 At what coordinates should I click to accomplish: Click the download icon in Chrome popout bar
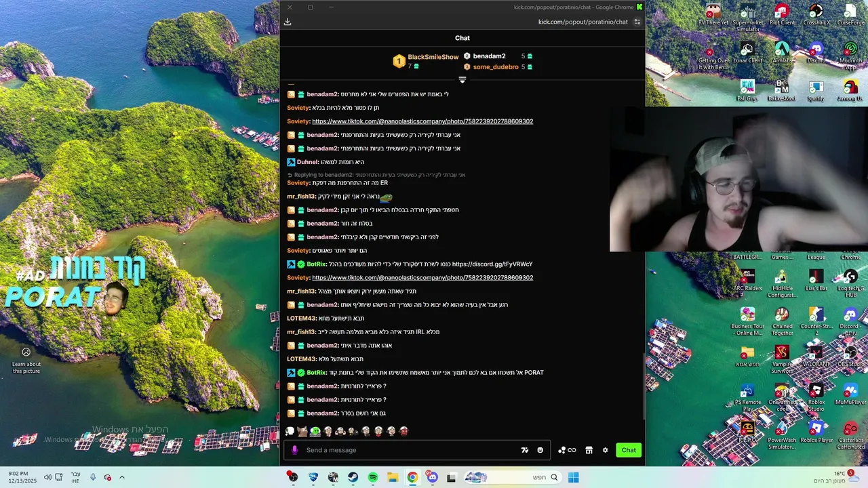(x=288, y=22)
